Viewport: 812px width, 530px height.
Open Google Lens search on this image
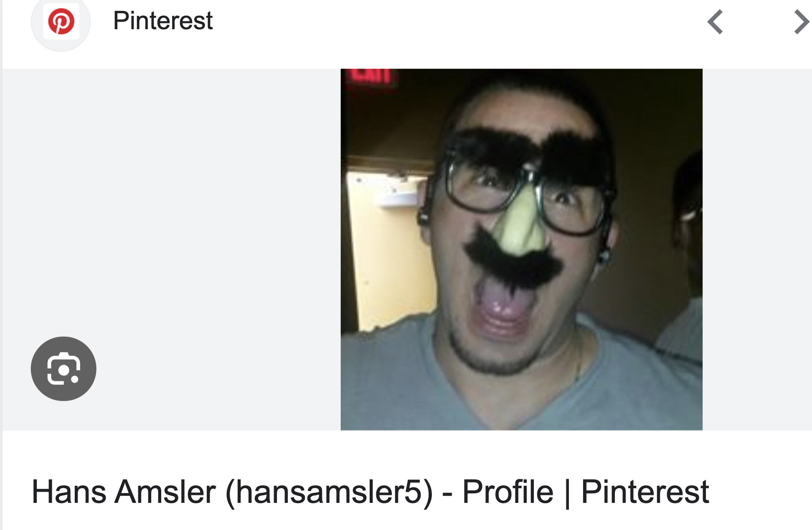[x=63, y=369]
